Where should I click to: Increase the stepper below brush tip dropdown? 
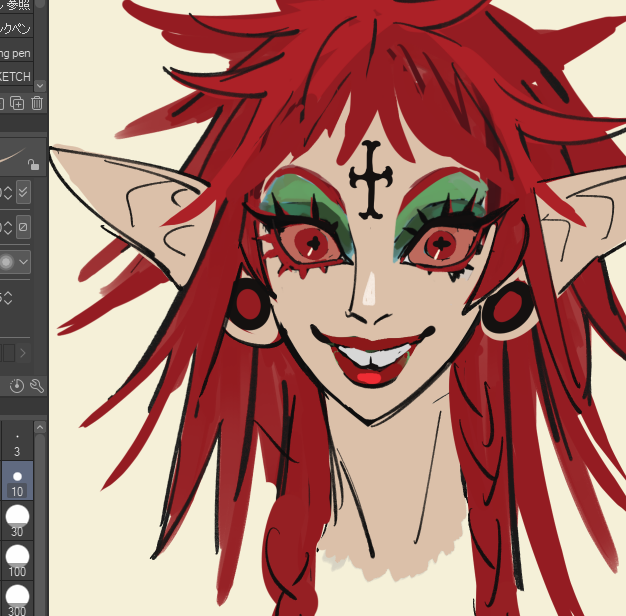coord(8,294)
